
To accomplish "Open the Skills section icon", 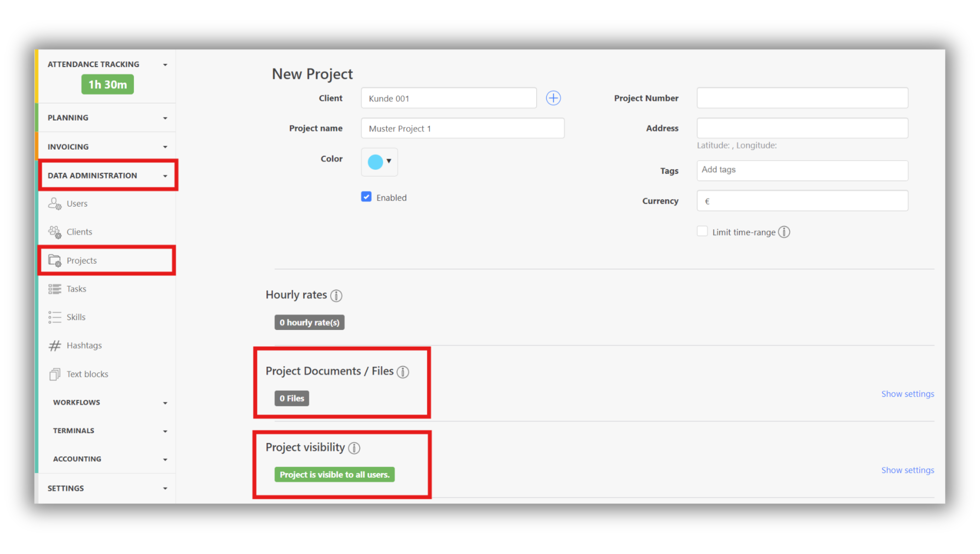I will (x=55, y=317).
